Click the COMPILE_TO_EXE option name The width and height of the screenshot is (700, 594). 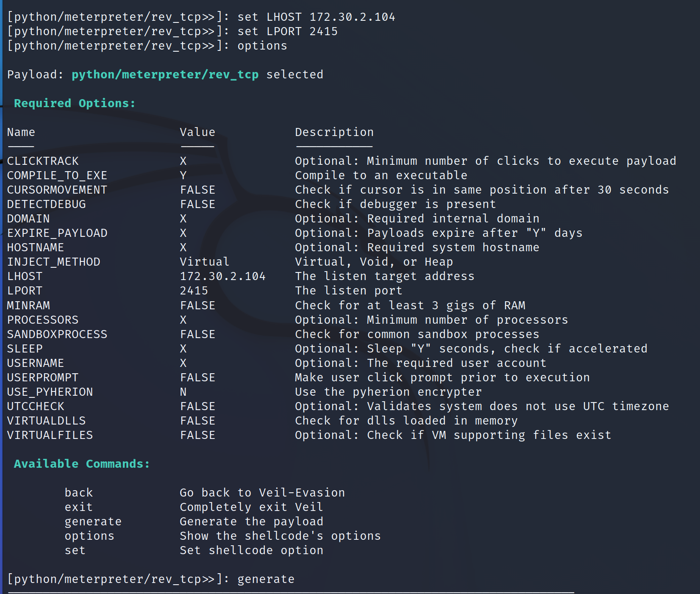click(x=57, y=175)
